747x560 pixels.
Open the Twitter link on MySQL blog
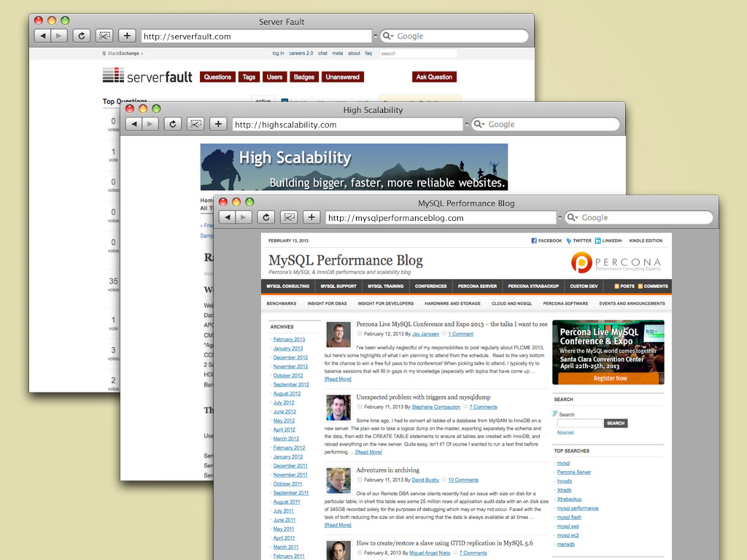[x=578, y=241]
